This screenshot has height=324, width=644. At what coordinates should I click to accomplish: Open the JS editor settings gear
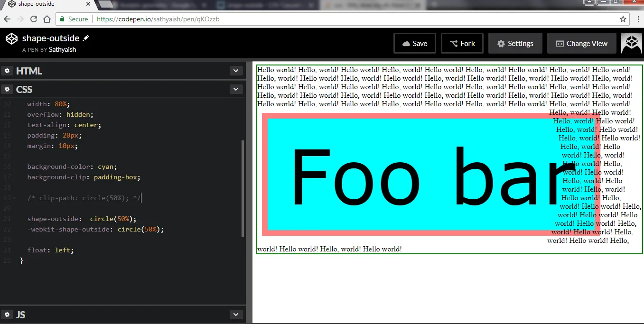[x=7, y=315]
